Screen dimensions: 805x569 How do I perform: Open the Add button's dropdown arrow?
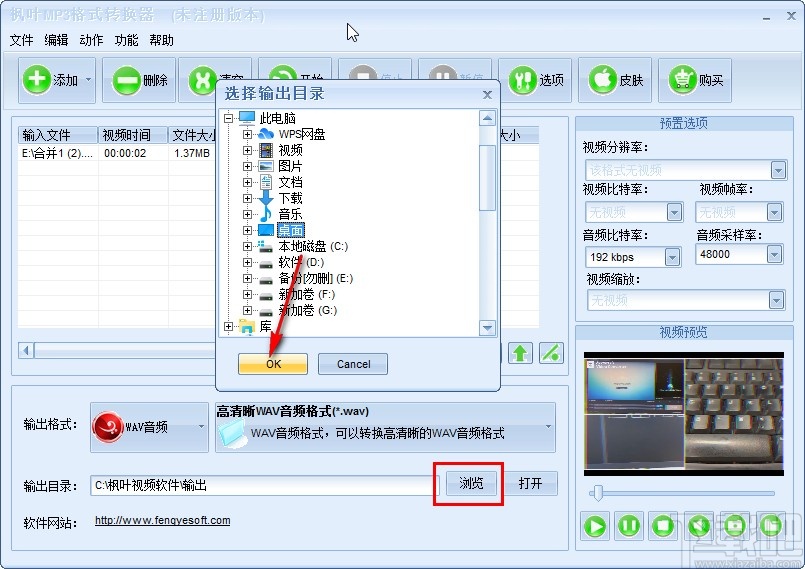88,80
